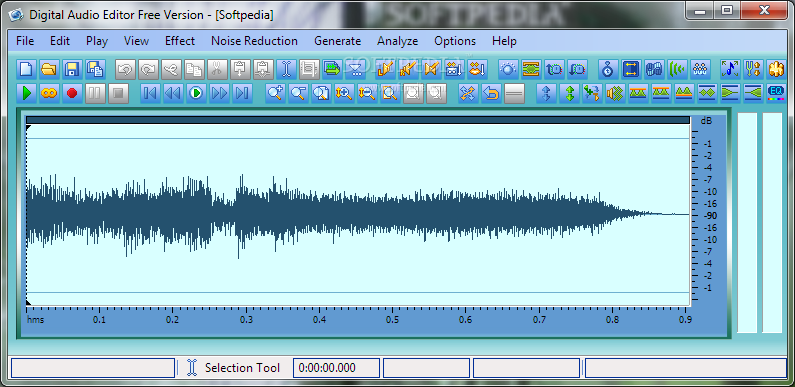Click the 0:00:00.000 time field in status bar
This screenshot has width=795, height=387.
tap(336, 368)
